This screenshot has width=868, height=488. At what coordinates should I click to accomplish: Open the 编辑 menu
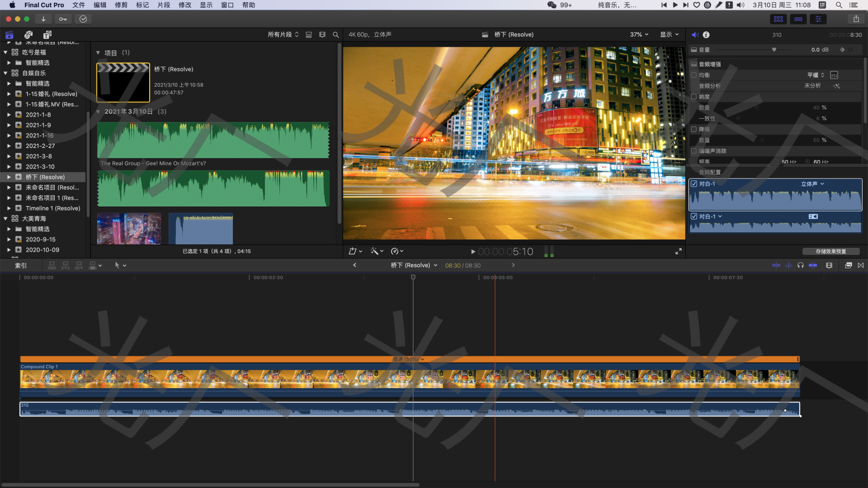[100, 5]
